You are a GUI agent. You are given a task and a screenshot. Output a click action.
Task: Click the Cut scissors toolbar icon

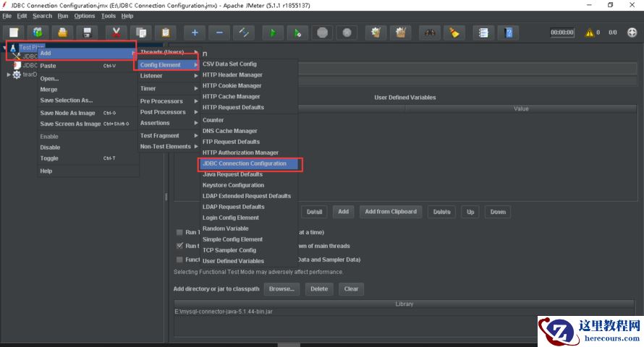[116, 33]
